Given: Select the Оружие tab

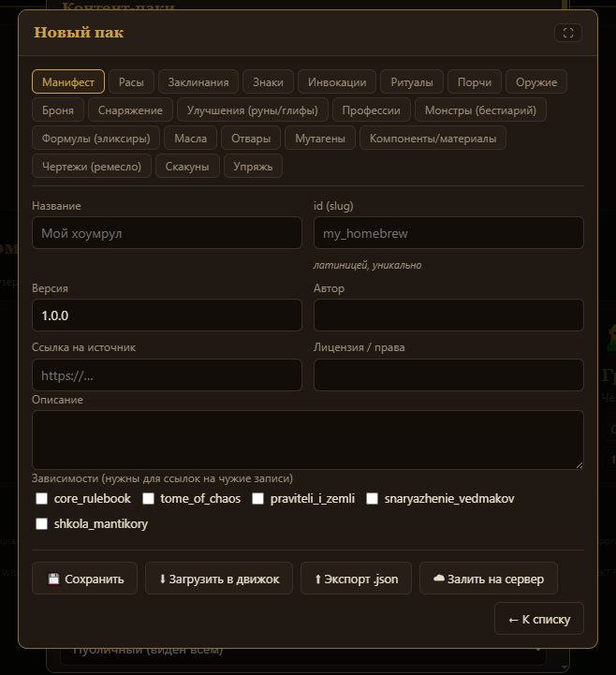Looking at the screenshot, I should [x=535, y=81].
